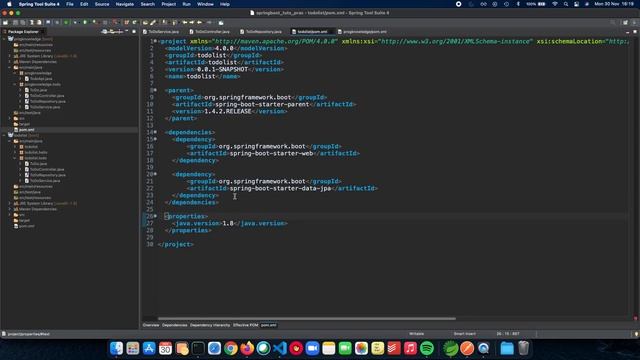Expand Maven Dependencies under todolist project
The height and width of the screenshot is (360, 640).
(10, 209)
